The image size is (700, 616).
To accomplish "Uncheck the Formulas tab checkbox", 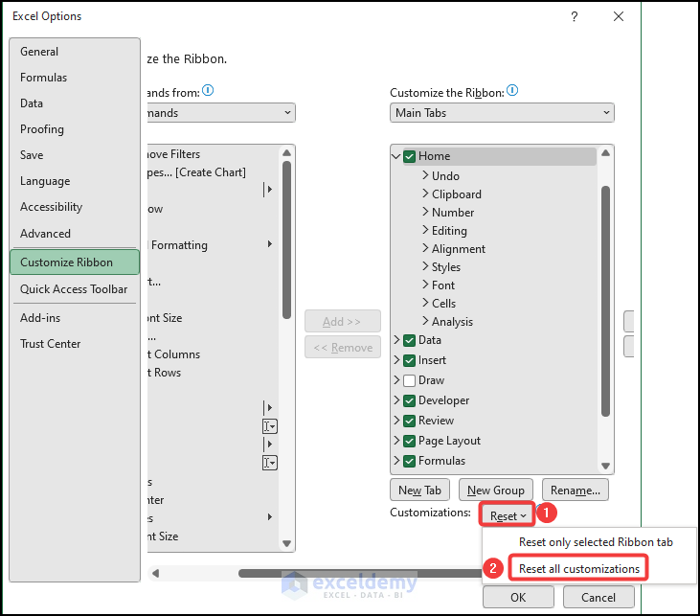I will tap(410, 461).
